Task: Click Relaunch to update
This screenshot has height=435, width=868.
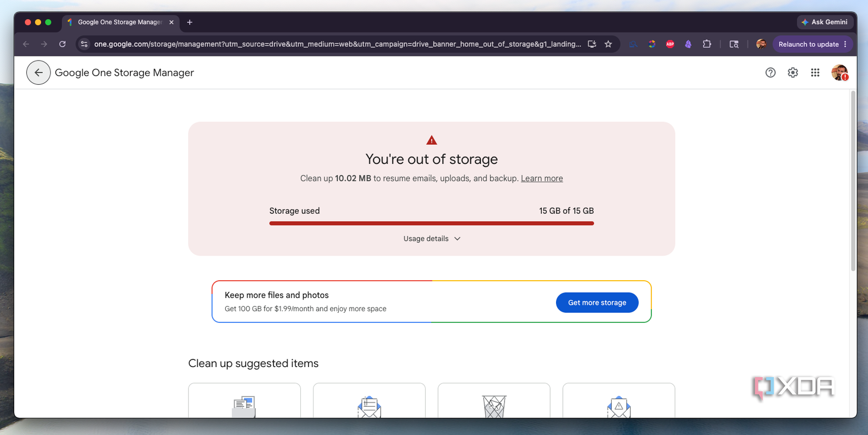Action: [x=808, y=44]
